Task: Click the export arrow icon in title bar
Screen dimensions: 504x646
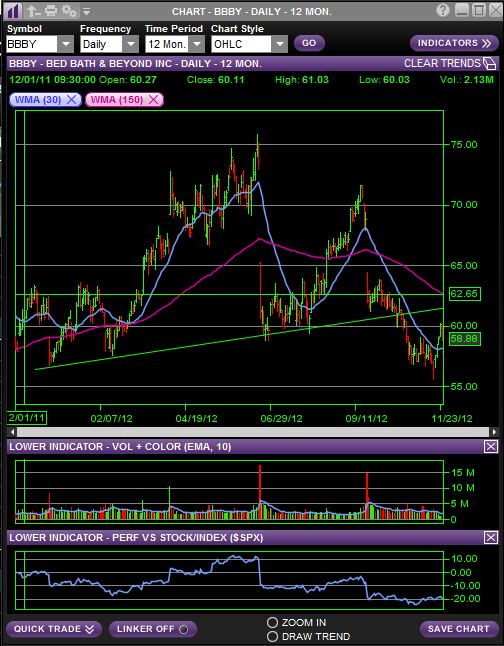Action: (33, 11)
